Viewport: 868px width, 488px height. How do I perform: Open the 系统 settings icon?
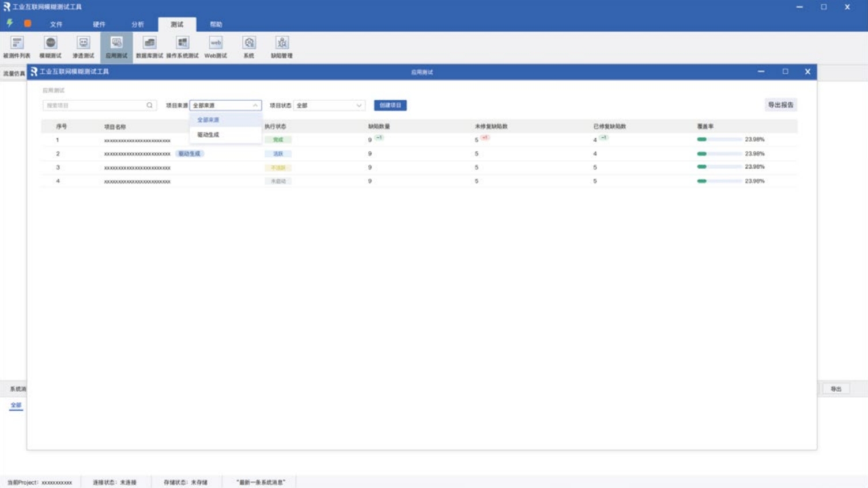[x=249, y=47]
